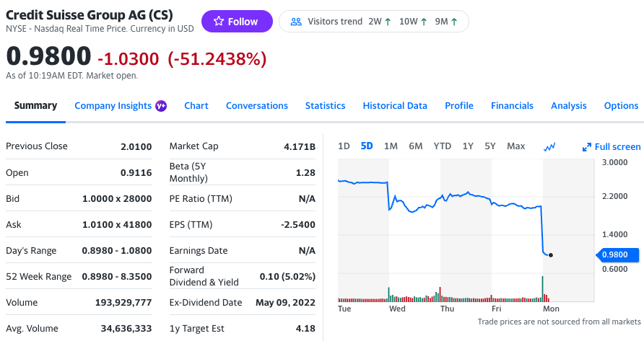
Task: Click the PE Ratio (TTM) label
Action: (x=201, y=198)
